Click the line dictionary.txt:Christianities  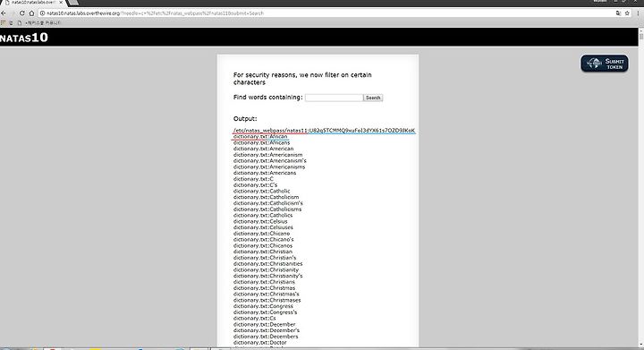tap(267, 264)
